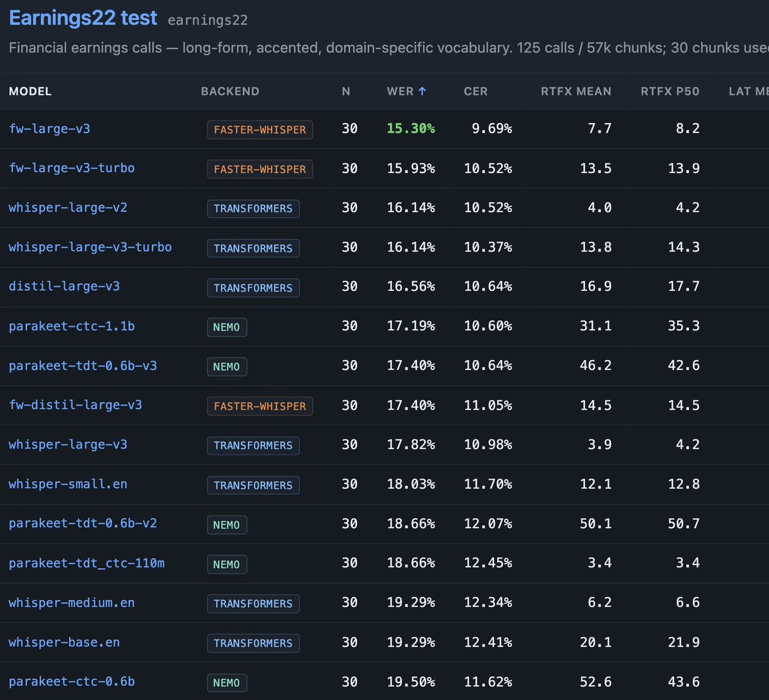The image size is (769, 700).
Task: Select the 31.1 RTFX MEAN cell
Action: coord(596,326)
